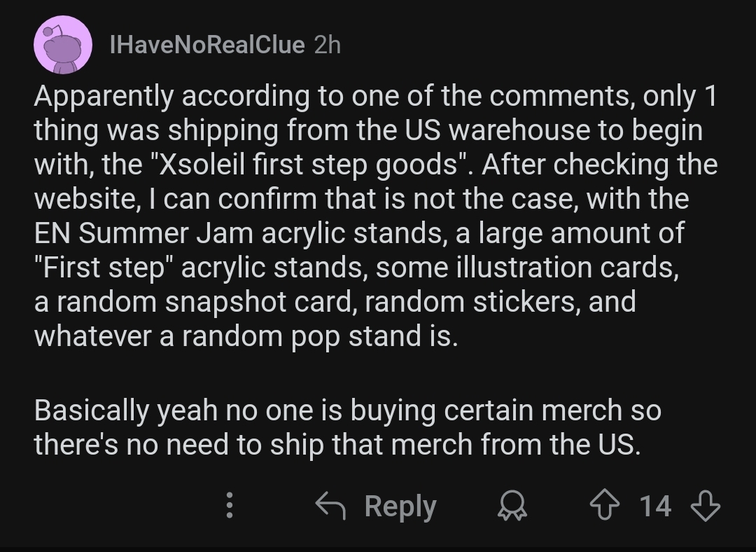This screenshot has width=756, height=552.
Task: Click the 2h comment timestamp
Action: click(327, 45)
